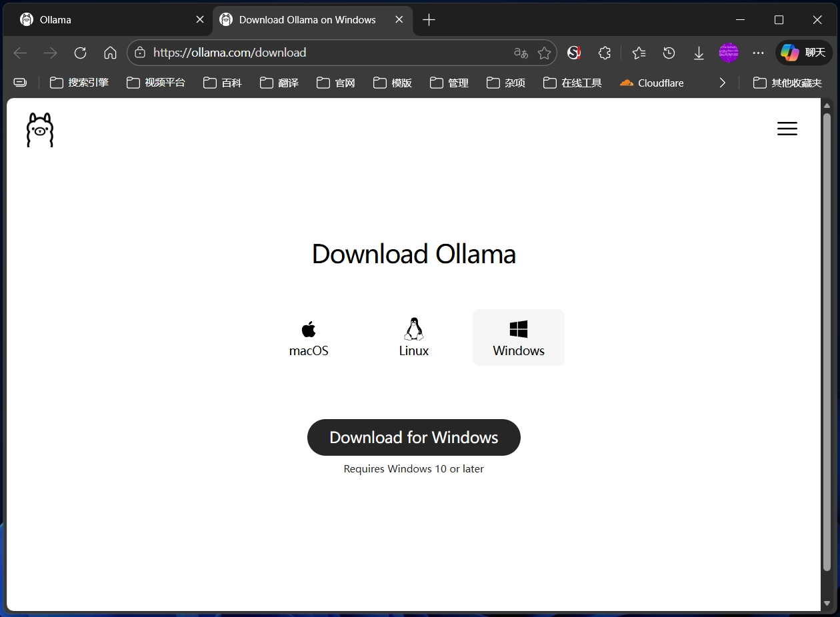Open the Ollama llama logo home link
Screen dimensions: 840x617
point(40,129)
